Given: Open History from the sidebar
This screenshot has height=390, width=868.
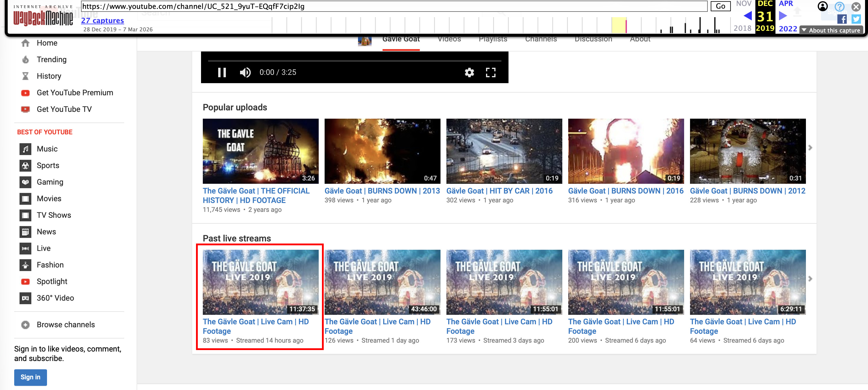Looking at the screenshot, I should tap(49, 76).
